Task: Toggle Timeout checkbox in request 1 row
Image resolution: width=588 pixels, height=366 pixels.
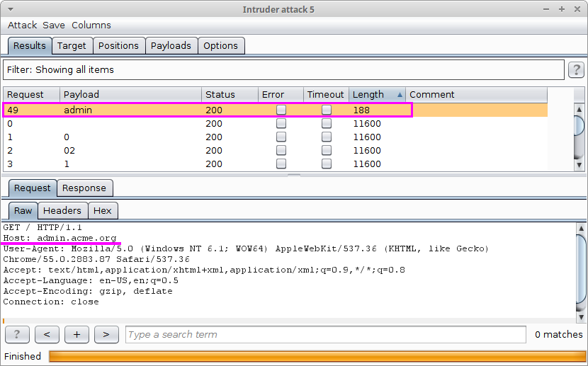Action: point(327,137)
